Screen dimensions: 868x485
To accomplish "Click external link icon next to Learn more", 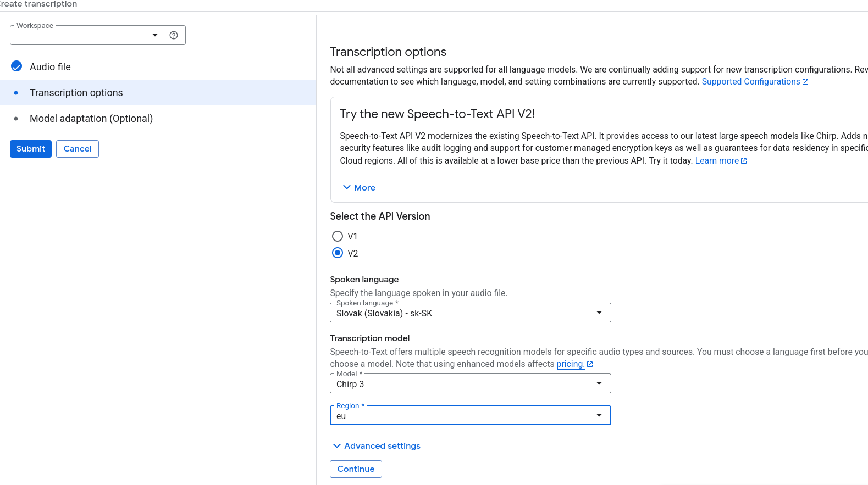I will pos(744,161).
